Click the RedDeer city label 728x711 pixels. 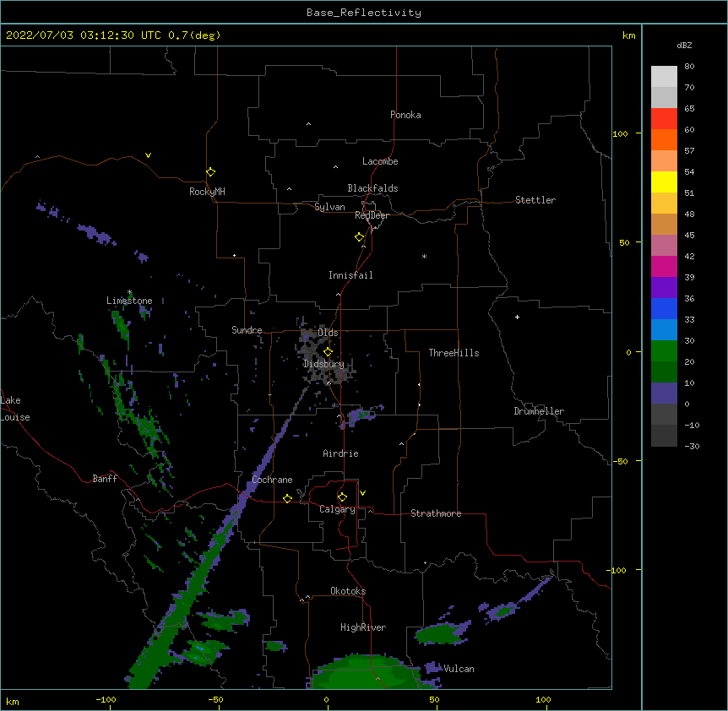coord(372,215)
